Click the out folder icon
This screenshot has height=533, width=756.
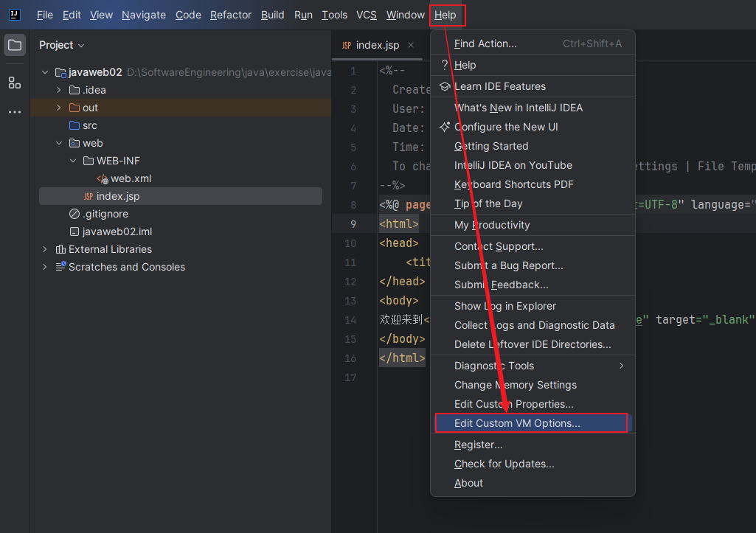74,108
